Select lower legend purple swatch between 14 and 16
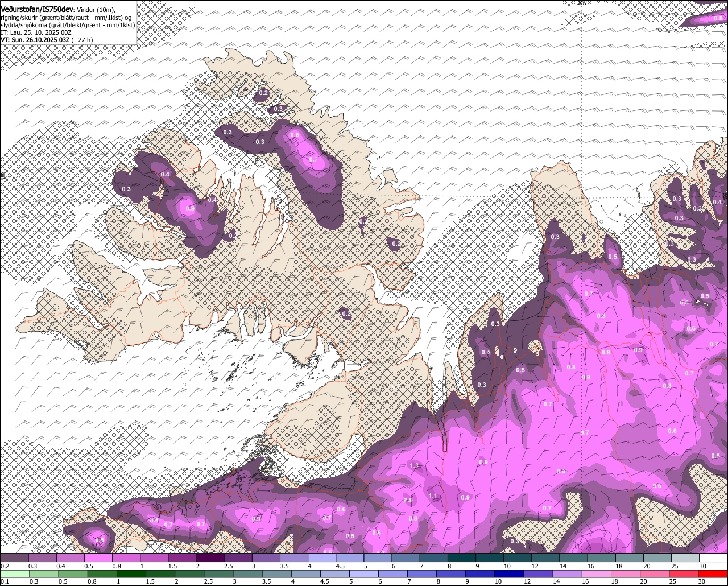 tap(567, 574)
